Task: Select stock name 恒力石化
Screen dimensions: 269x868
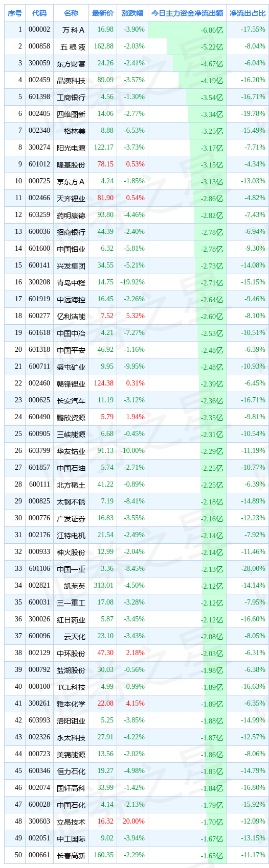Action: pyautogui.click(x=71, y=771)
